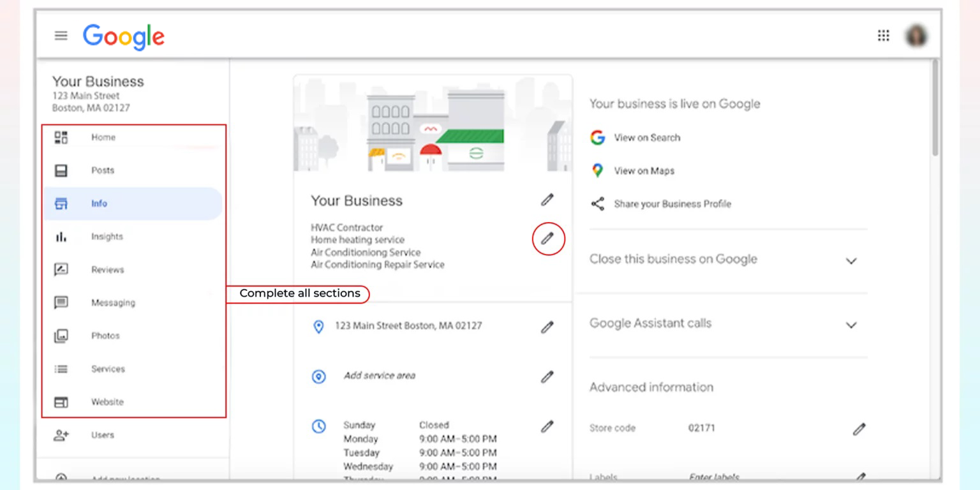Image resolution: width=980 pixels, height=490 pixels.
Task: Open the account profile avatar
Action: [x=917, y=36]
